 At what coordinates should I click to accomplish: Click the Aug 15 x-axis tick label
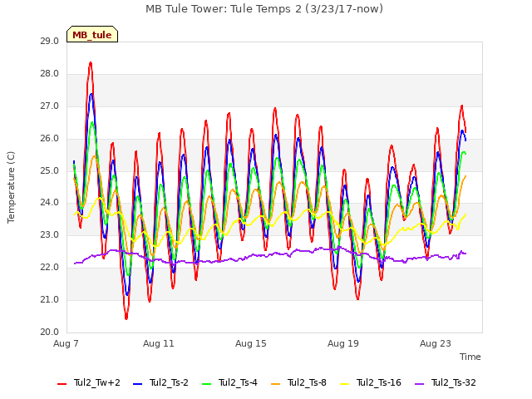tap(251, 343)
